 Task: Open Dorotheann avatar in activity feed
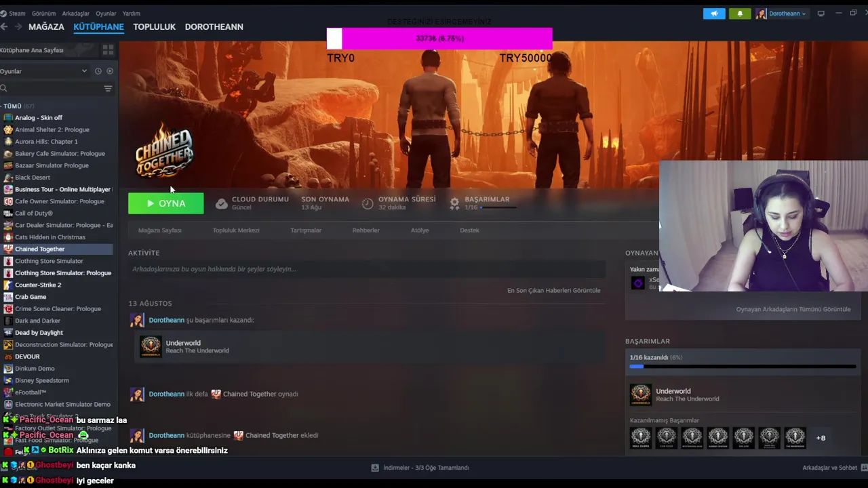point(137,320)
